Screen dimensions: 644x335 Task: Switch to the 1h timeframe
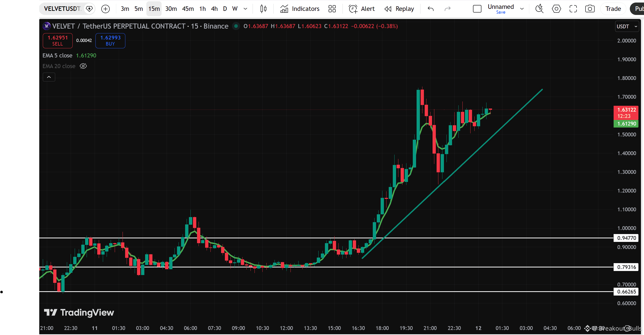(x=202, y=9)
